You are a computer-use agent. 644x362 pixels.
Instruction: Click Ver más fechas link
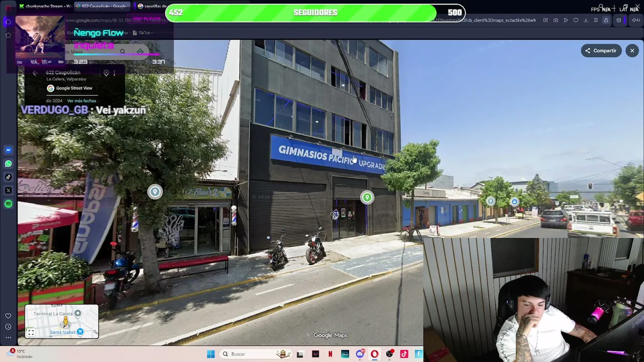tap(82, 101)
